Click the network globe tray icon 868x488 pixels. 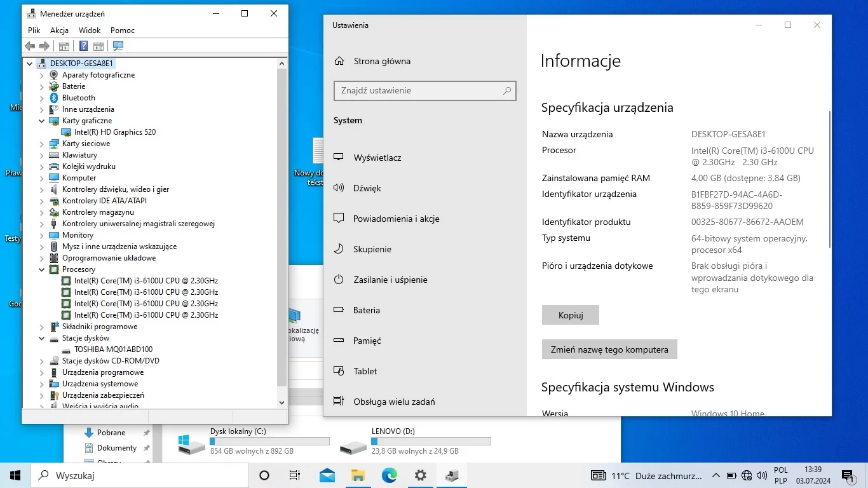(747, 475)
